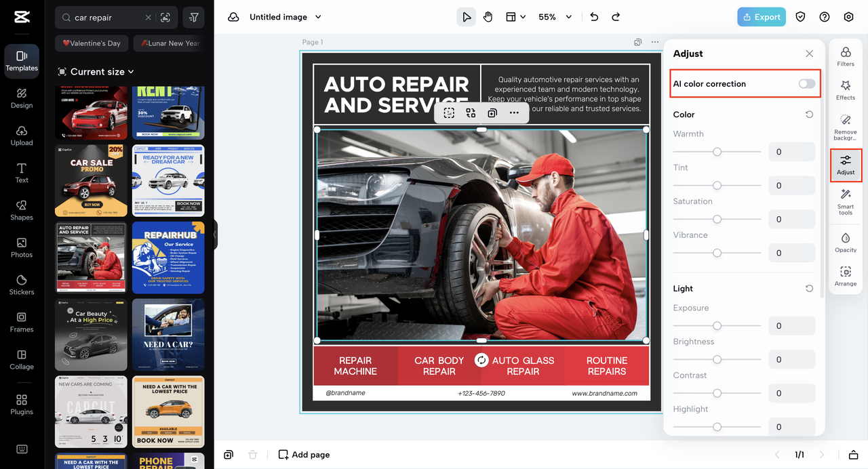Click the Exposure slider handle

click(717, 326)
